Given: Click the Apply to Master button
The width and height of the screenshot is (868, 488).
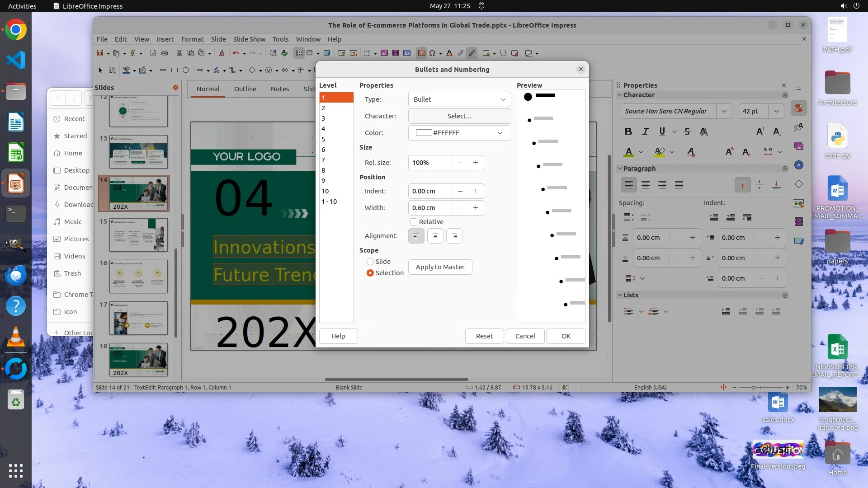Looking at the screenshot, I should 440,267.
